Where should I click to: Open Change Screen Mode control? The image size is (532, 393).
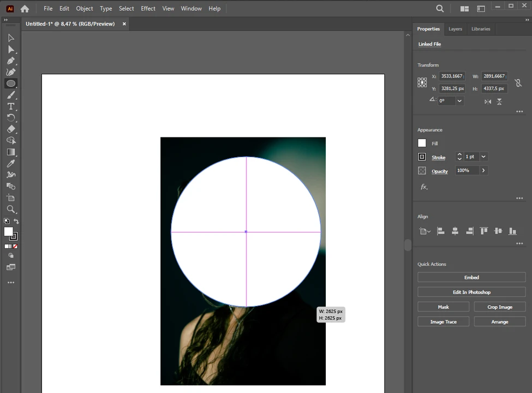pos(11,267)
